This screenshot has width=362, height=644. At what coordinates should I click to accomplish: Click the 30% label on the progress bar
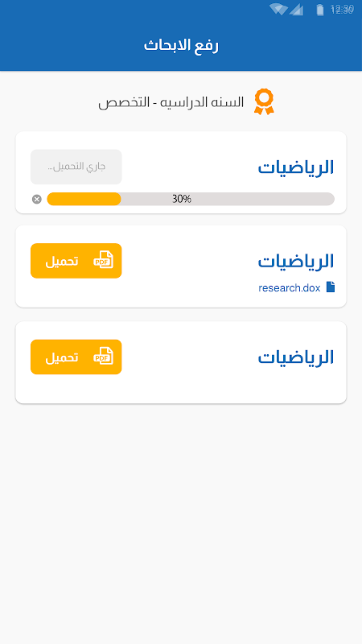[182, 199]
